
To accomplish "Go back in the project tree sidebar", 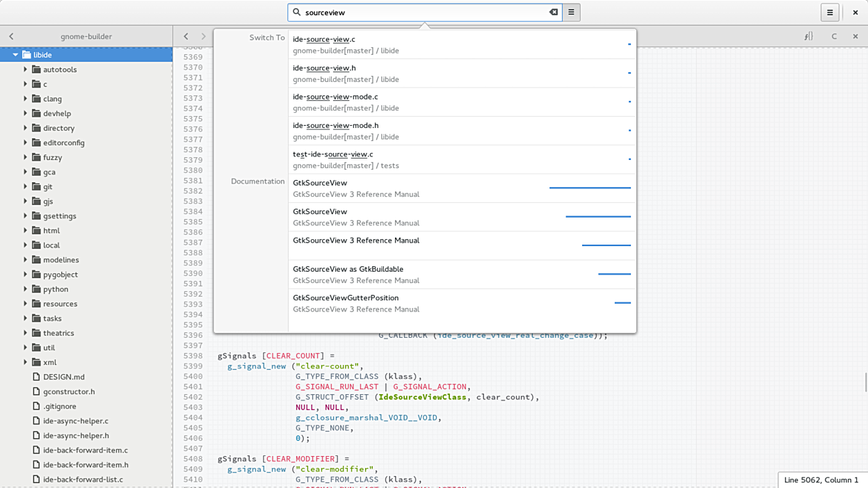I will (x=11, y=36).
